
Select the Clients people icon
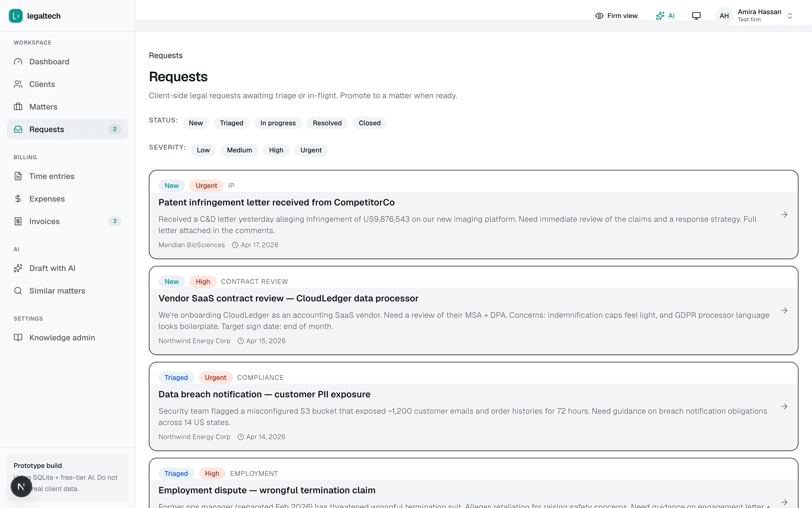click(x=18, y=84)
